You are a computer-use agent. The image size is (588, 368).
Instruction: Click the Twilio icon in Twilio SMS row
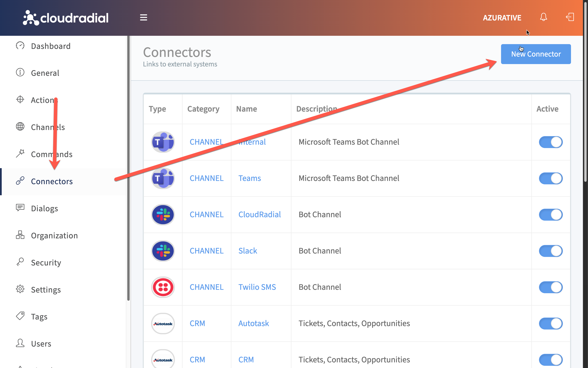(163, 287)
